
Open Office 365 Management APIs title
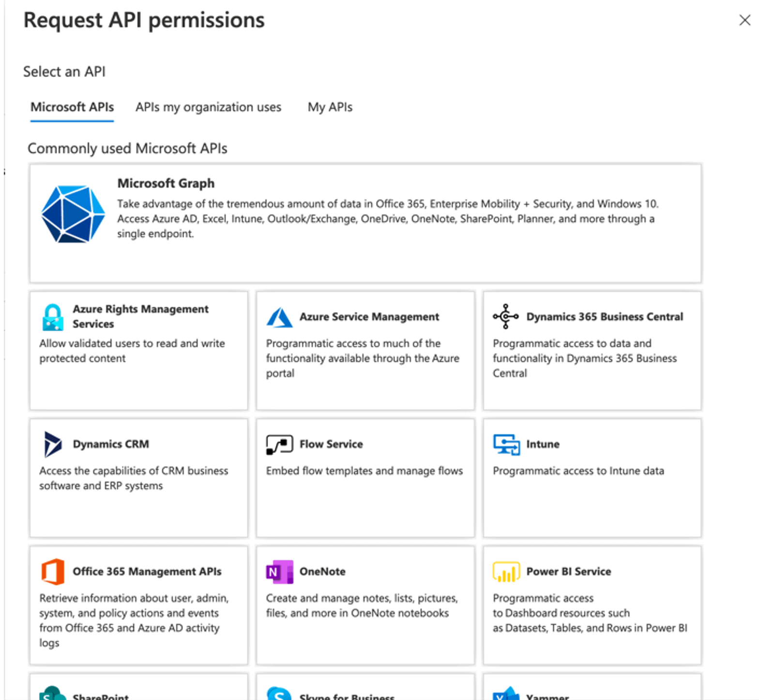(147, 572)
